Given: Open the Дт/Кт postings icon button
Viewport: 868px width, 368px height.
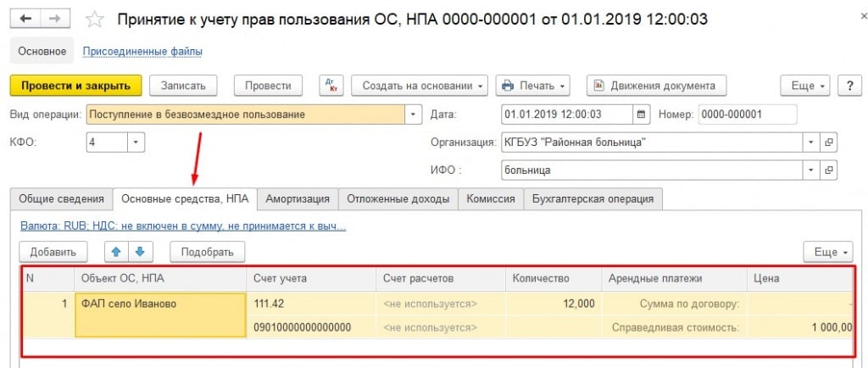Looking at the screenshot, I should (x=331, y=86).
